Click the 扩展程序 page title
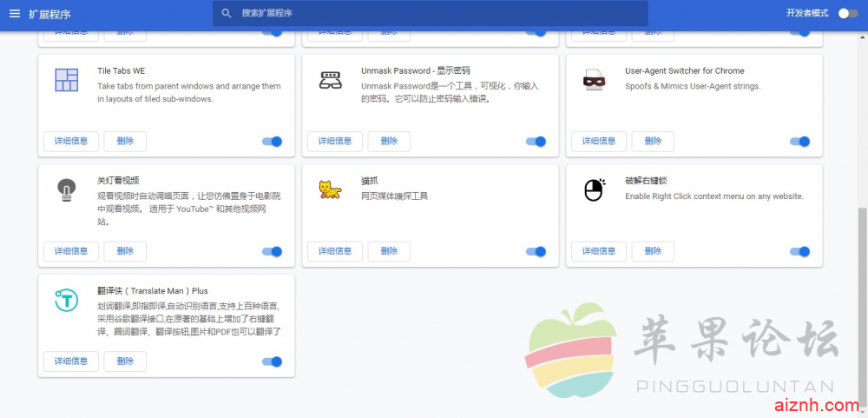868x418 pixels. (x=49, y=14)
